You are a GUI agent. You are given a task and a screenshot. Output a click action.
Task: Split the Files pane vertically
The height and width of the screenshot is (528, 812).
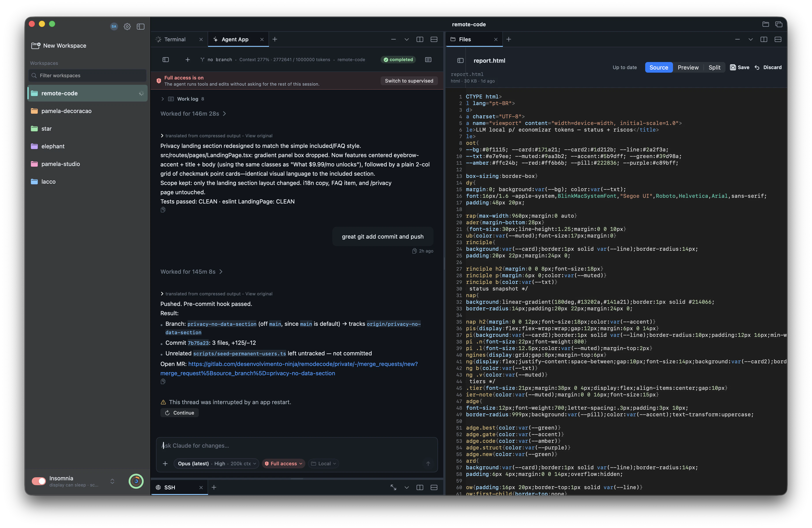pos(764,39)
